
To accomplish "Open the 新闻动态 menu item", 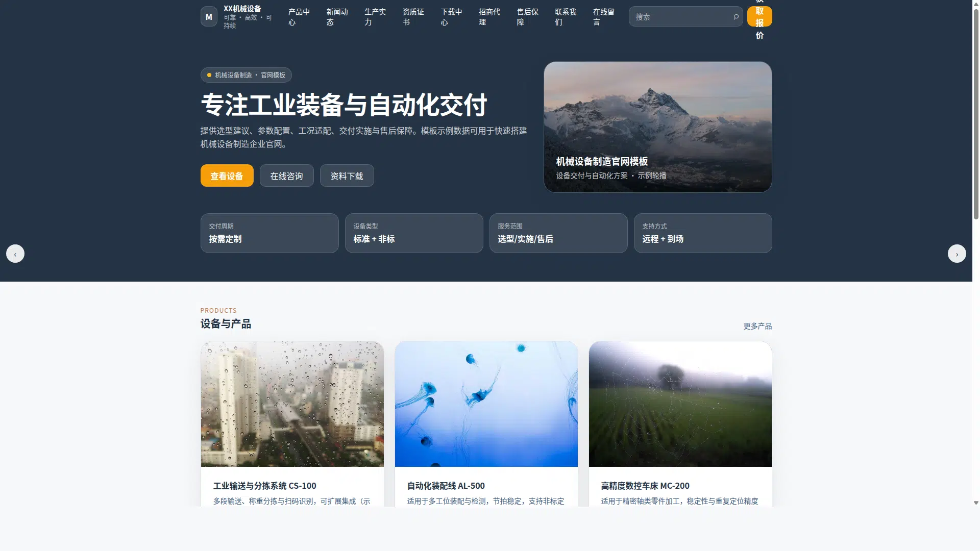I will [337, 17].
